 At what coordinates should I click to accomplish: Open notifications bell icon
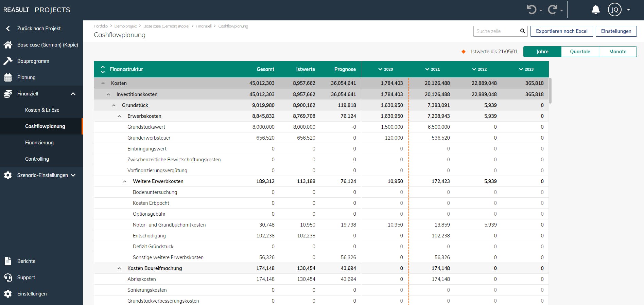coord(595,10)
